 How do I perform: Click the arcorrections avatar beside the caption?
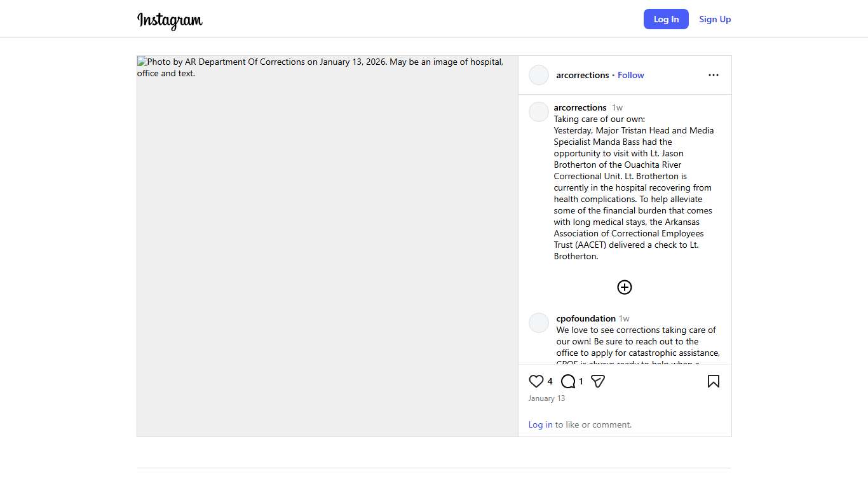[539, 112]
